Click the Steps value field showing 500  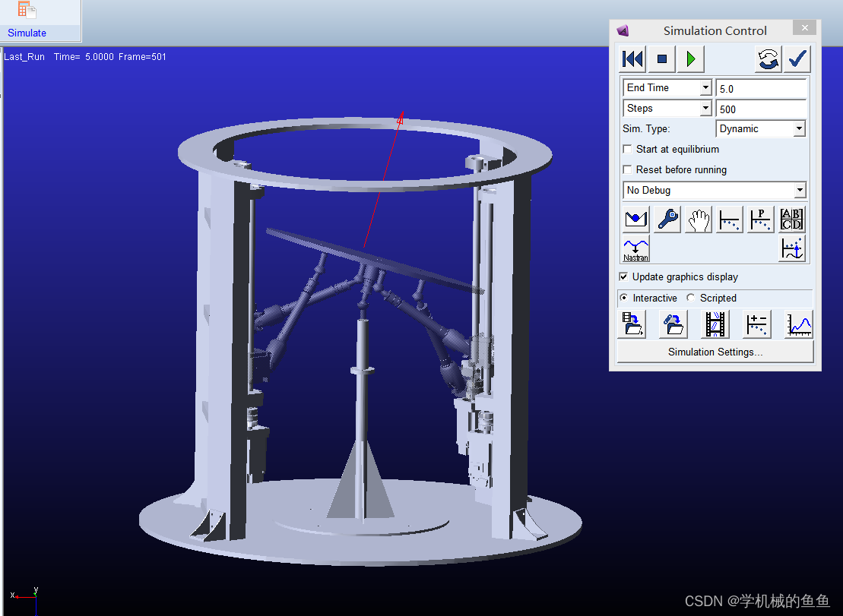coord(760,109)
